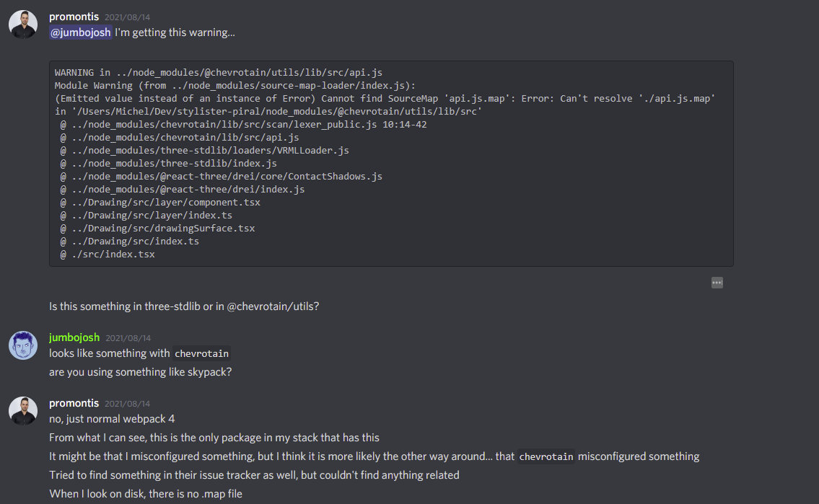
Task: Click the @jumbojosh mention tag
Action: click(80, 32)
